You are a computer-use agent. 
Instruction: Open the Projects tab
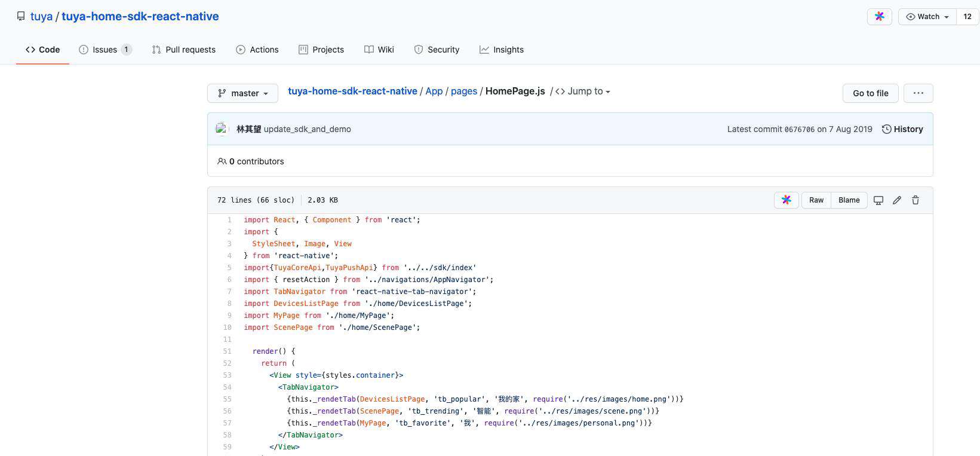pyautogui.click(x=321, y=50)
